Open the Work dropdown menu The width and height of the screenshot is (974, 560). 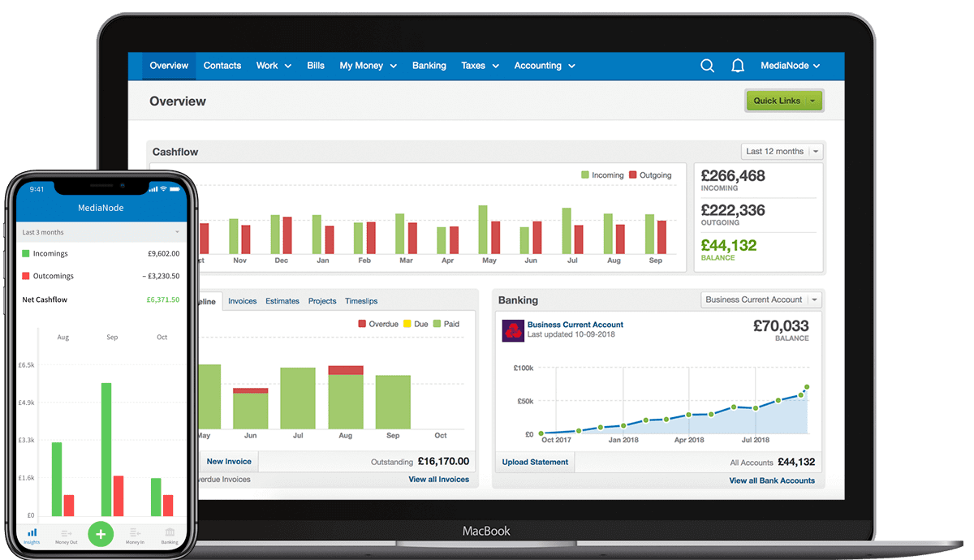(274, 66)
